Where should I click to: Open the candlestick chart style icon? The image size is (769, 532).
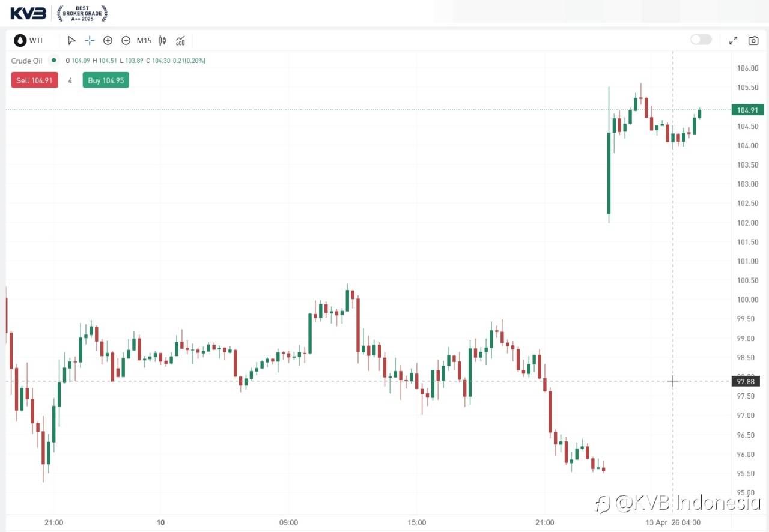point(162,41)
